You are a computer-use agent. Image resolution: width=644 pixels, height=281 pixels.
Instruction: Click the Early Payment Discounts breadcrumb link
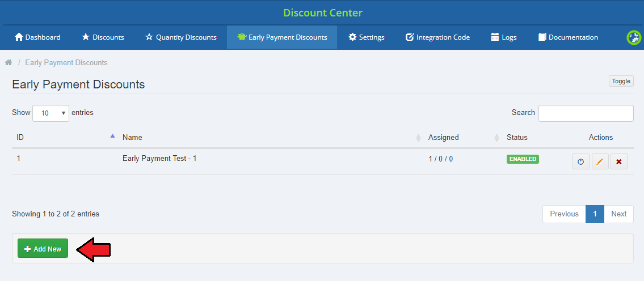point(66,62)
